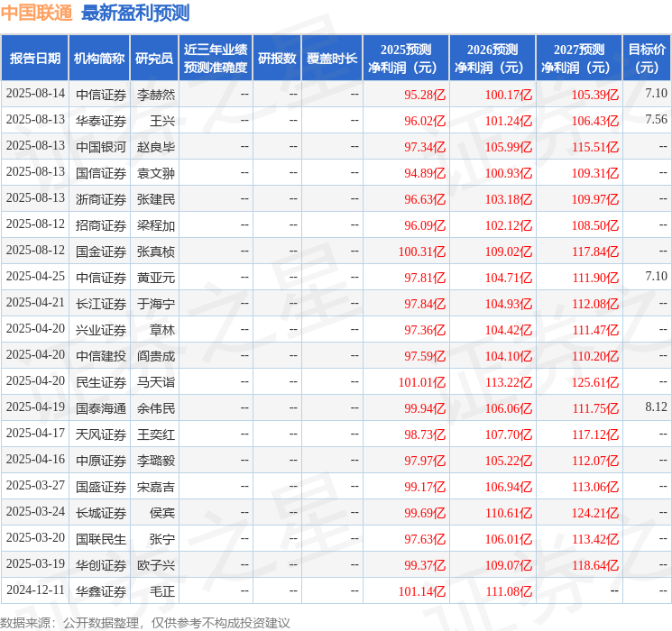The image size is (672, 631).
Task: Click researcher name 宋嘉吉
Action: [155, 487]
